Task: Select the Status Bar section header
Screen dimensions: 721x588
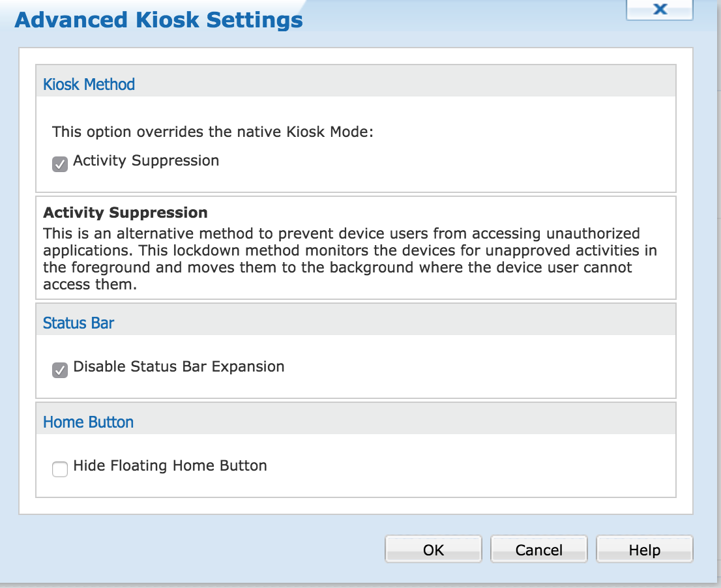Action: [x=78, y=323]
